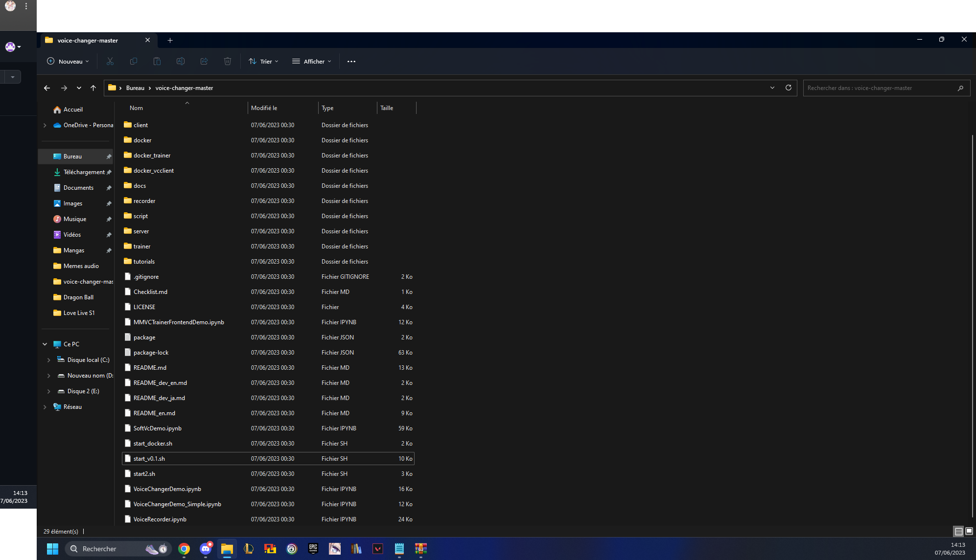This screenshot has width=976, height=560.
Task: Click the Rename icon in toolbar
Action: coord(181,61)
